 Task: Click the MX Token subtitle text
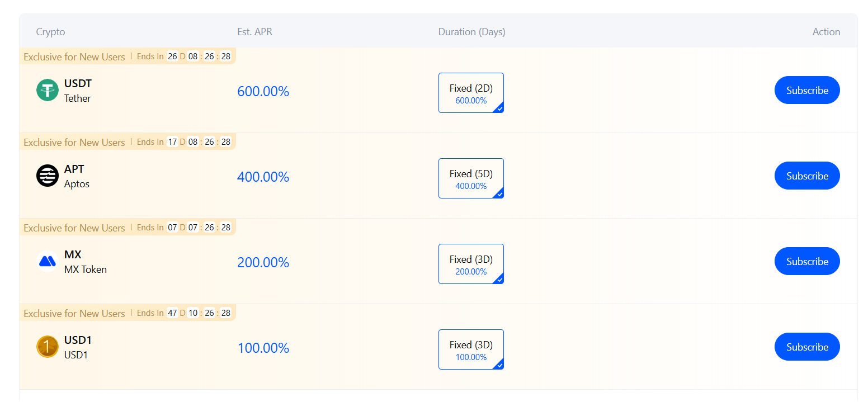[86, 269]
